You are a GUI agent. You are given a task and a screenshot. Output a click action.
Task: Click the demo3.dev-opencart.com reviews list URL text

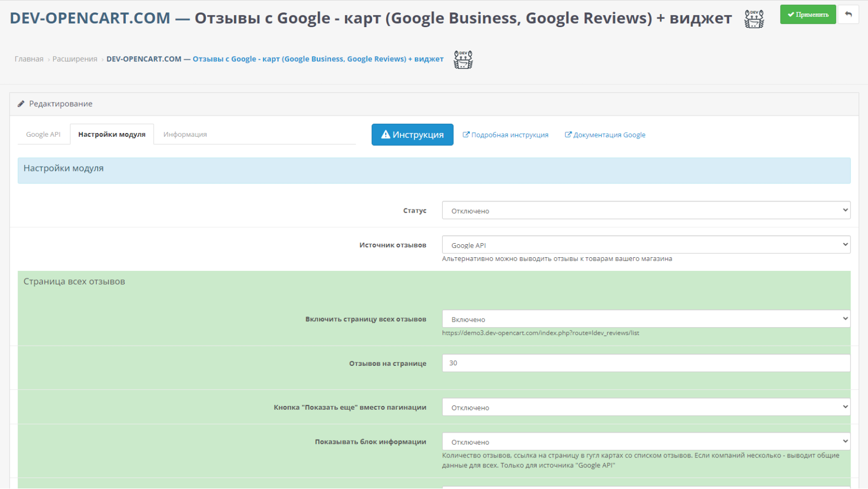pos(540,333)
